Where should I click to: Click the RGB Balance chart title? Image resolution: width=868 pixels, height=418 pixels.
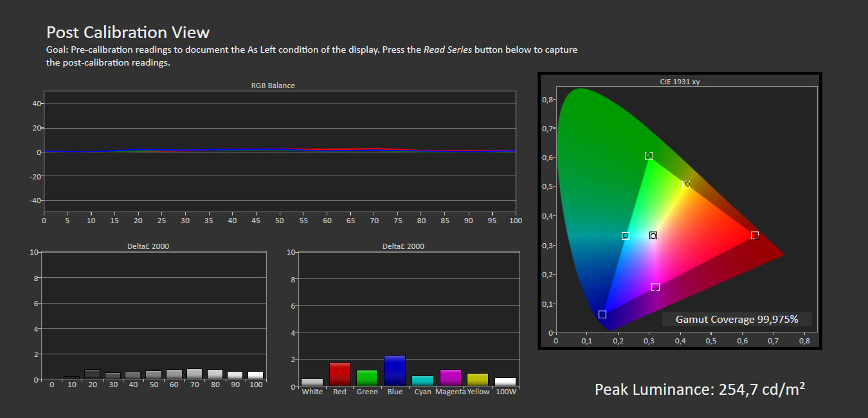coord(273,86)
